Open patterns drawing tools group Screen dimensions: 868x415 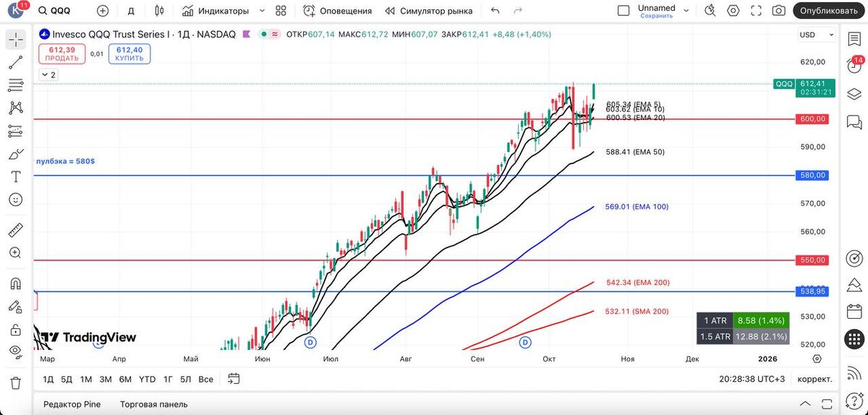tap(16, 108)
